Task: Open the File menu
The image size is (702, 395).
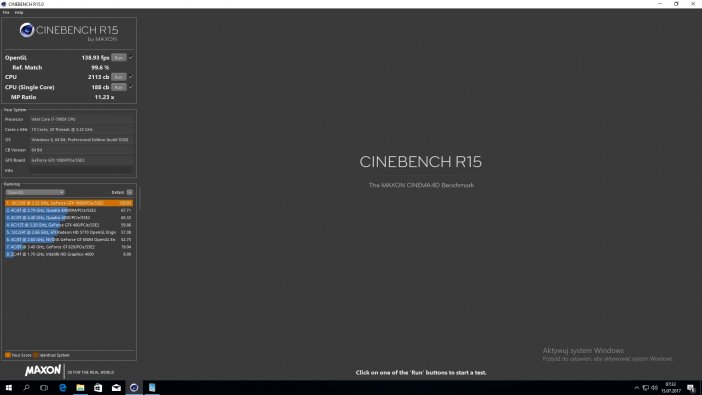Action: click(6, 13)
